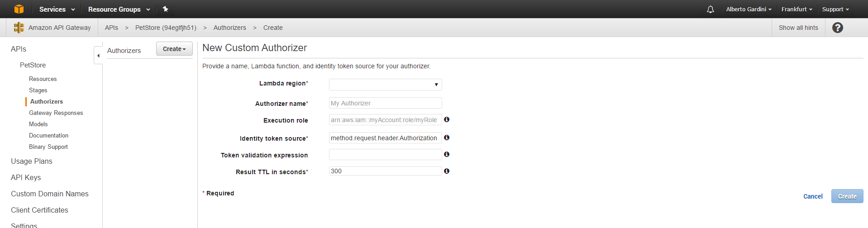Click the AWS orange cube logo
The width and height of the screenshot is (868, 228).
coord(19,9)
